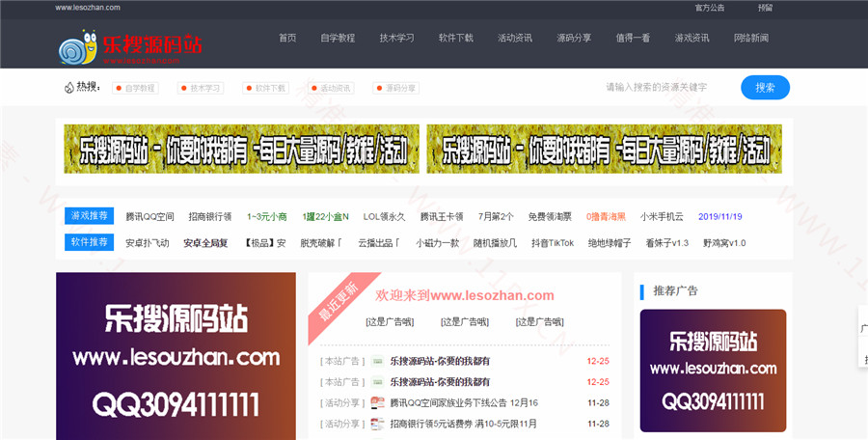Image resolution: width=868 pixels, height=440 pixels.
Task: Open the 首页 nav menu item
Action: coord(287,39)
